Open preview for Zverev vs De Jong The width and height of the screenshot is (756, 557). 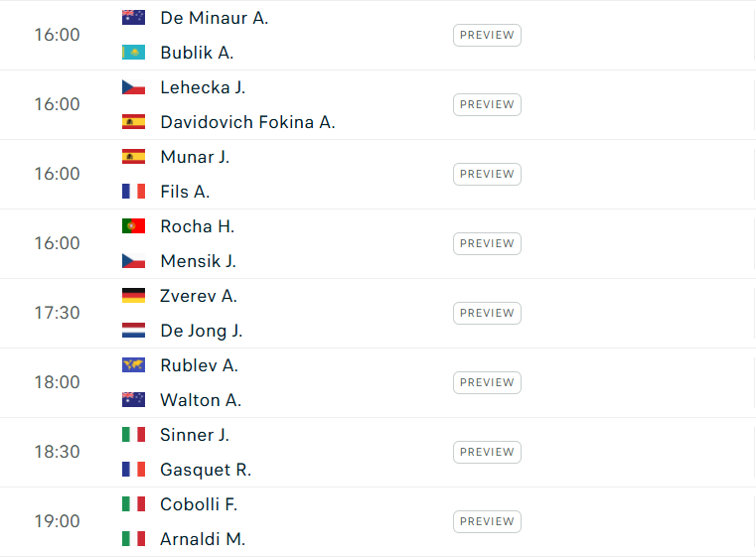pyautogui.click(x=487, y=313)
